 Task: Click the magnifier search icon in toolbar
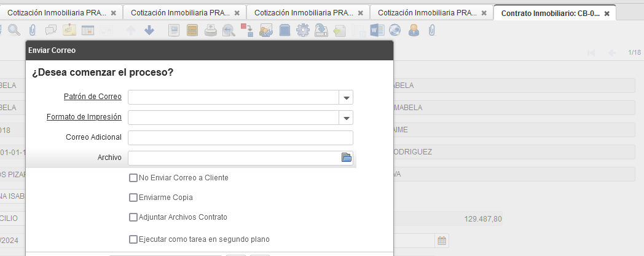click(x=14, y=30)
